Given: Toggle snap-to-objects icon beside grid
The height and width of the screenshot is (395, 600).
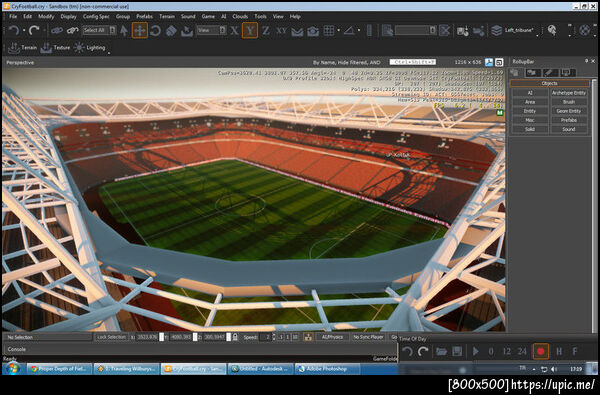Looking at the screenshot, I should 313,31.
